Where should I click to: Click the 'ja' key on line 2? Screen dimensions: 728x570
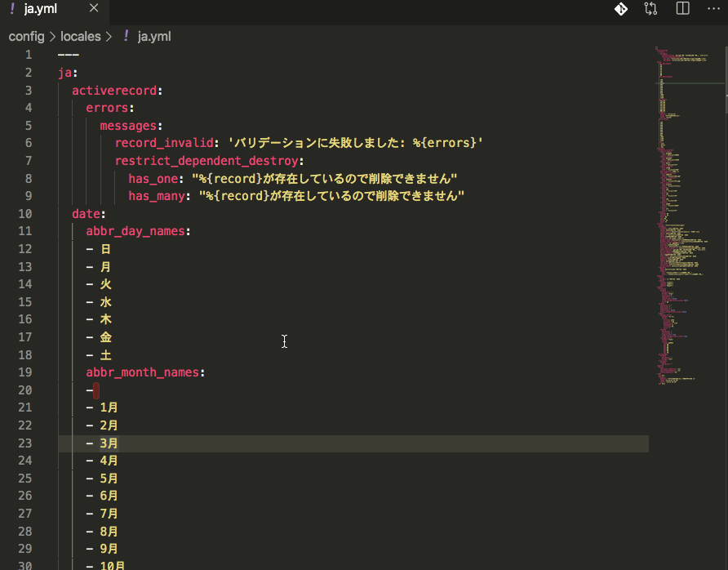pos(65,73)
